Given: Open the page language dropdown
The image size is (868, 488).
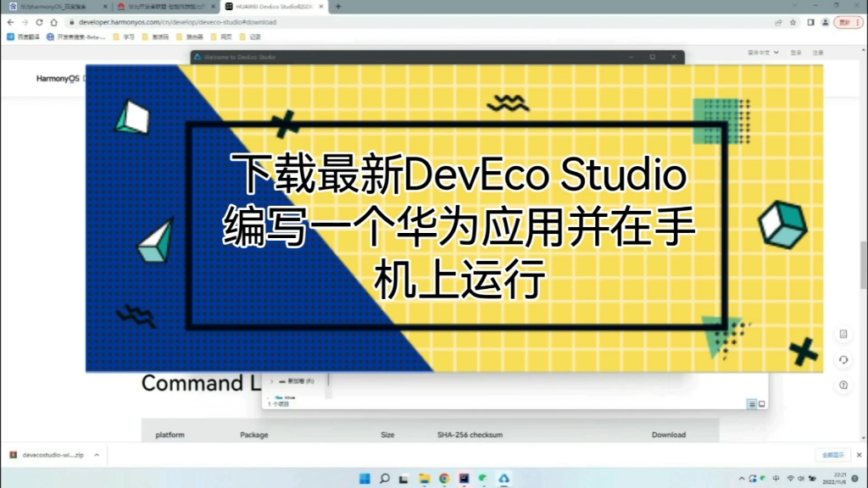Looking at the screenshot, I should (x=763, y=53).
